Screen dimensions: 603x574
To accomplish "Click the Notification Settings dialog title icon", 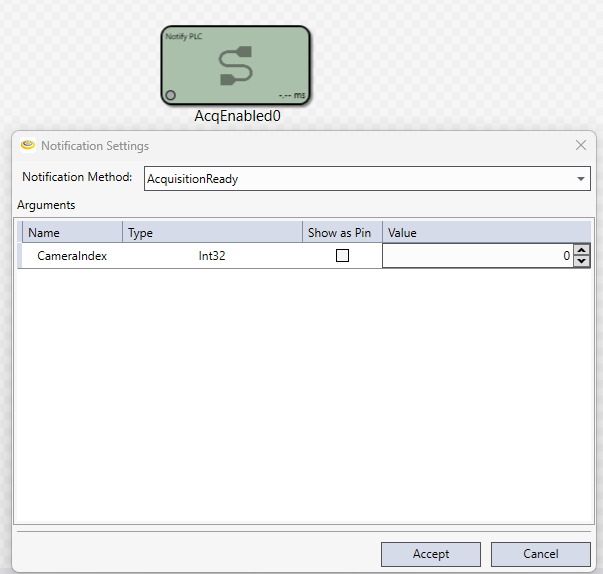I will click(x=28, y=146).
